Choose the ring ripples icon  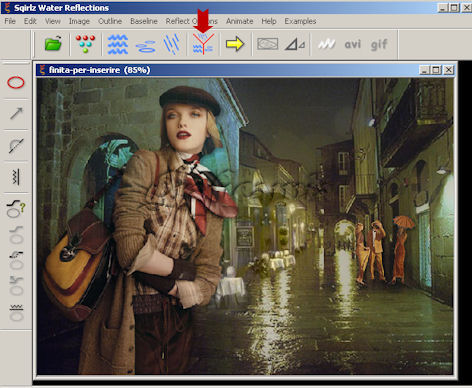(x=146, y=47)
